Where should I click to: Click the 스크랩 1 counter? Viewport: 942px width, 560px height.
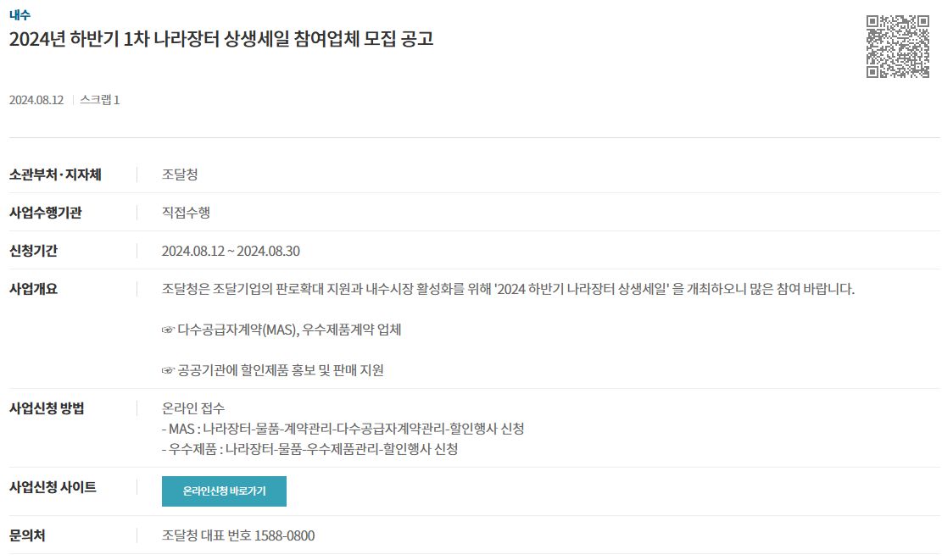tap(100, 100)
